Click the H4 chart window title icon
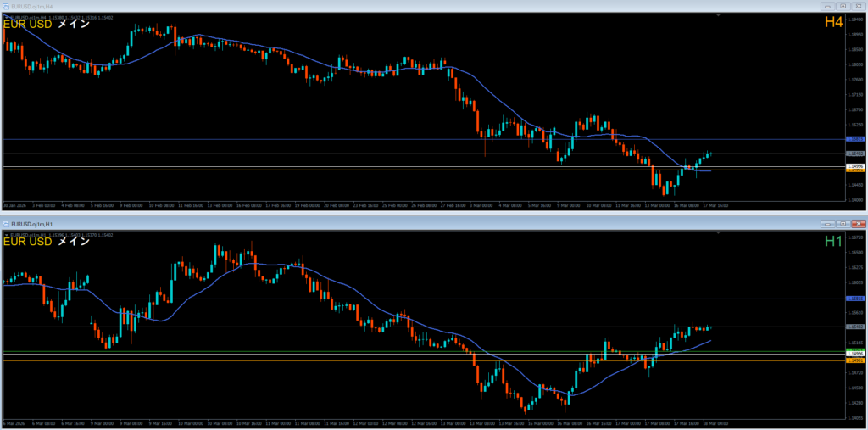This screenshot has width=868, height=430. [6, 5]
